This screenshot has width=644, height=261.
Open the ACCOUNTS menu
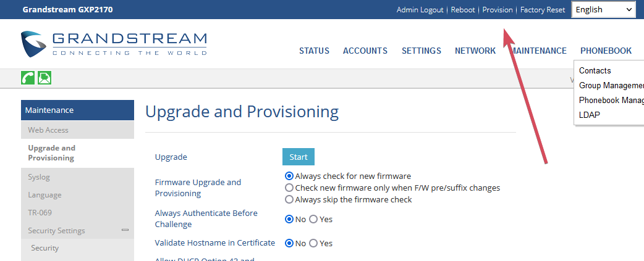[365, 51]
